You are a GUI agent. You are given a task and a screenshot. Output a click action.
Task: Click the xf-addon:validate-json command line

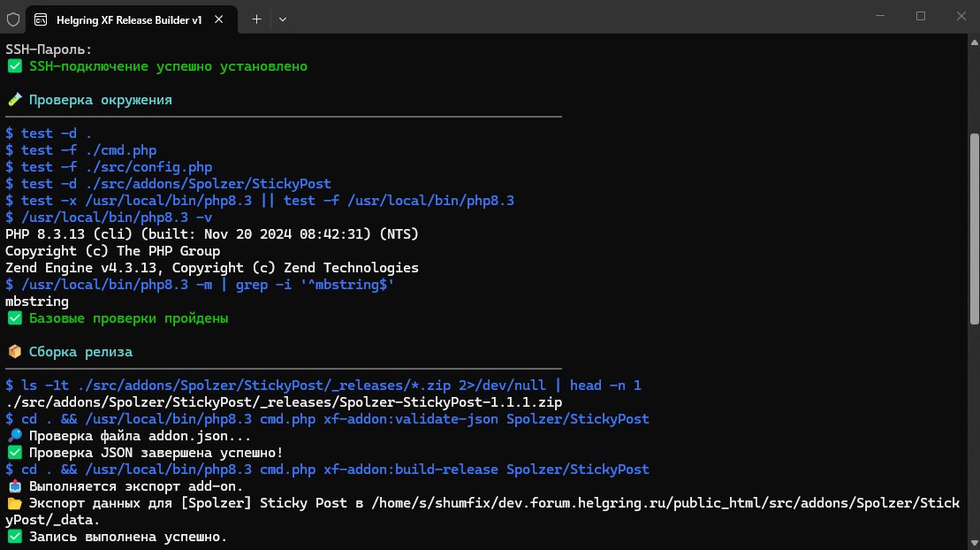[328, 418]
